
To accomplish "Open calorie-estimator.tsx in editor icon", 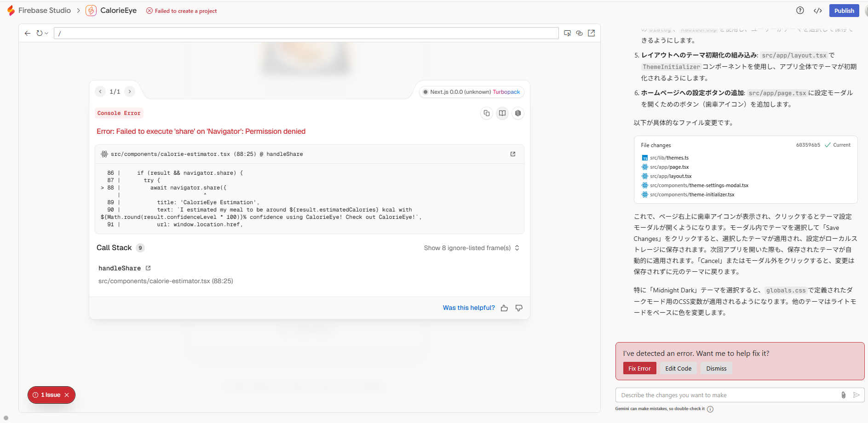I will point(513,154).
